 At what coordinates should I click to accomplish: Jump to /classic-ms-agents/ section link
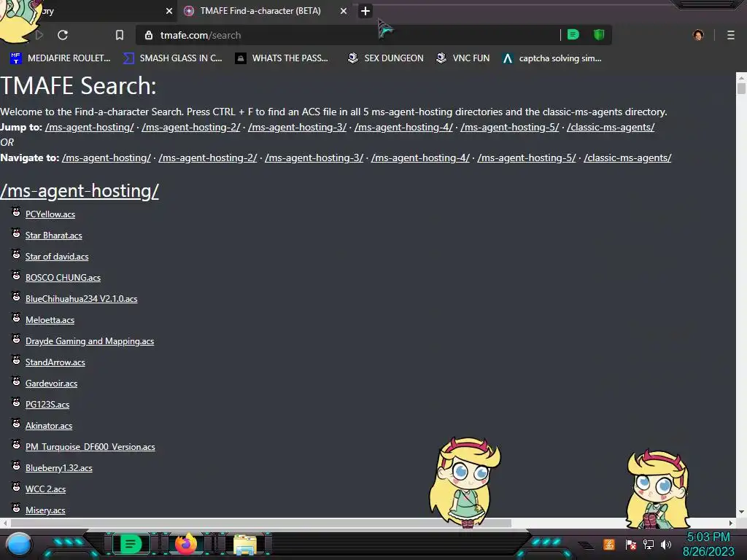pos(611,127)
